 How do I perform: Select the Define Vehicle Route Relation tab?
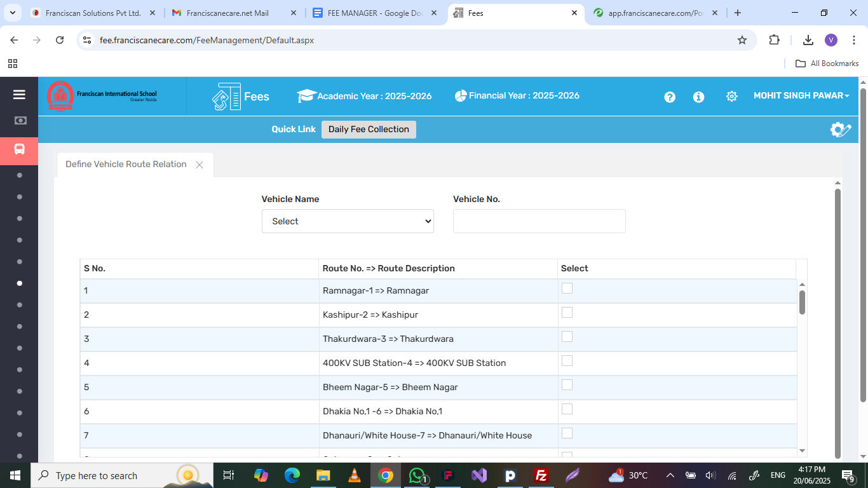point(126,164)
